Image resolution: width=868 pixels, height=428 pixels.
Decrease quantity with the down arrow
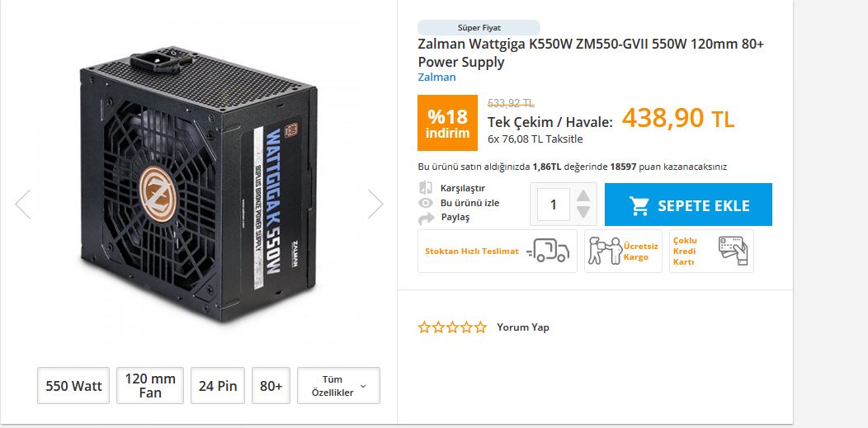583,212
